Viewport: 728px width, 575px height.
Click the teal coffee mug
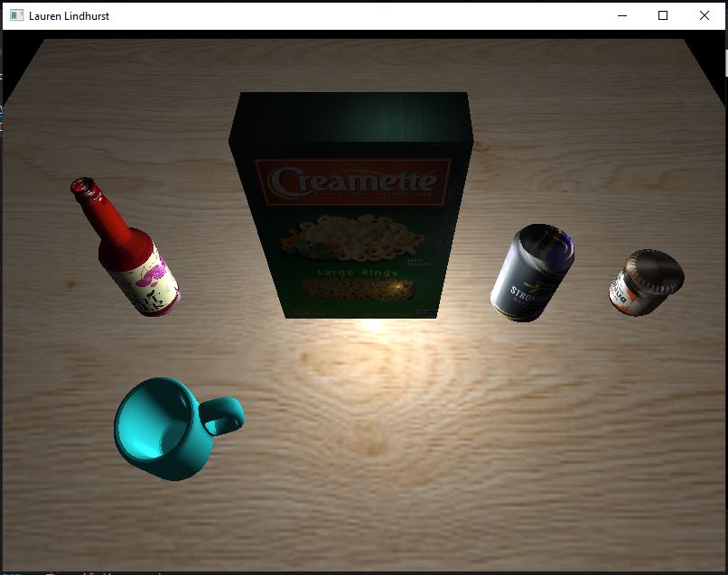(x=179, y=429)
